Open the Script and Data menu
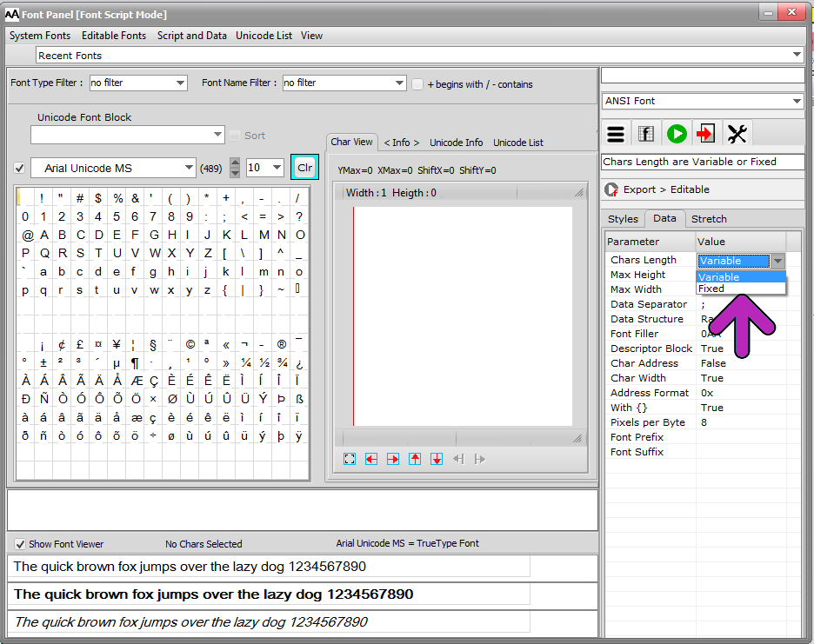Screen dimensions: 814x644 [x=192, y=36]
